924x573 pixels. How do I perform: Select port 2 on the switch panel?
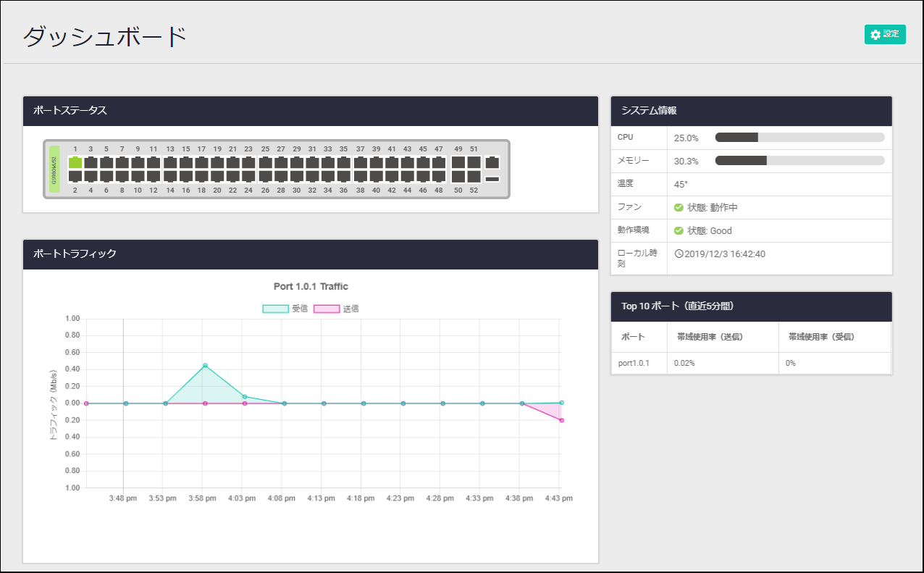pyautogui.click(x=75, y=176)
